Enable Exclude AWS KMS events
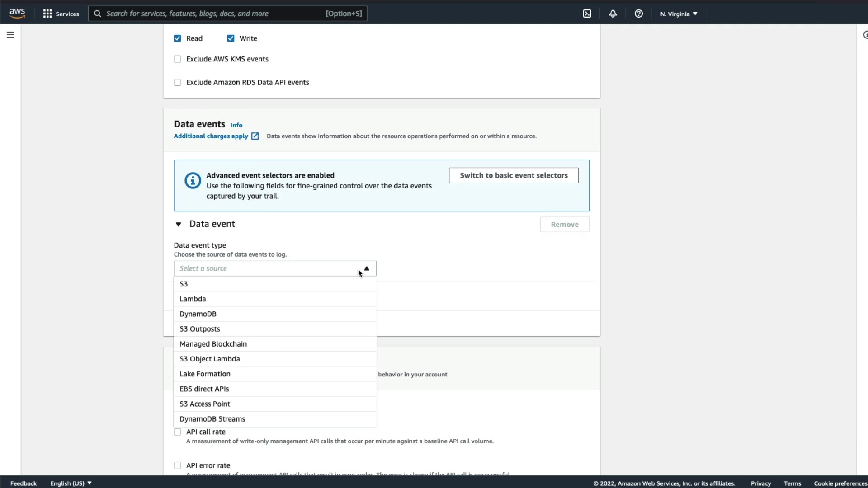868x488 pixels. pyautogui.click(x=177, y=59)
